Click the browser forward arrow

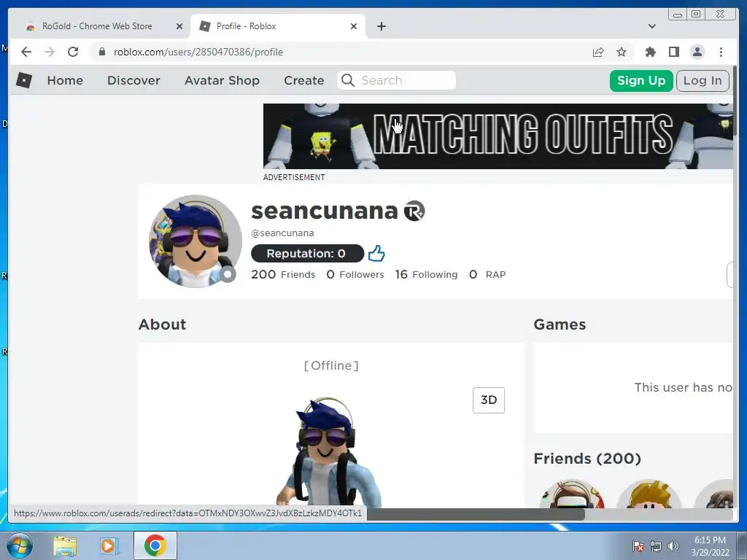pyautogui.click(x=50, y=52)
